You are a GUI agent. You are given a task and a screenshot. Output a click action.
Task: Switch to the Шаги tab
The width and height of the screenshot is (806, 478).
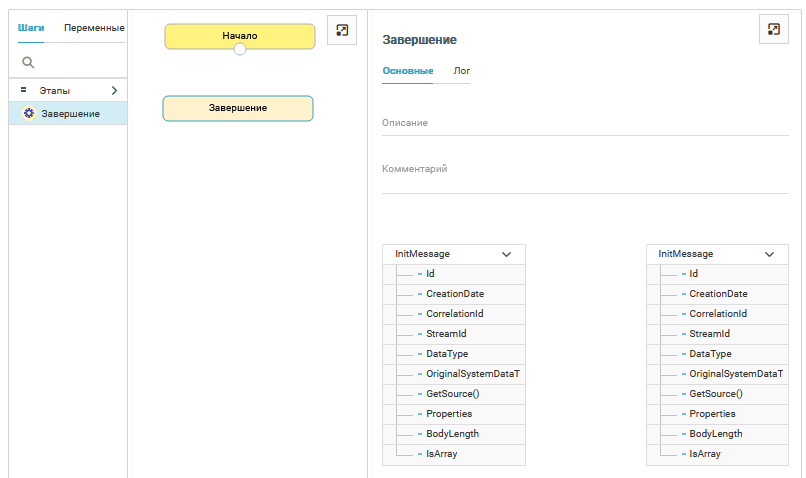click(x=31, y=28)
